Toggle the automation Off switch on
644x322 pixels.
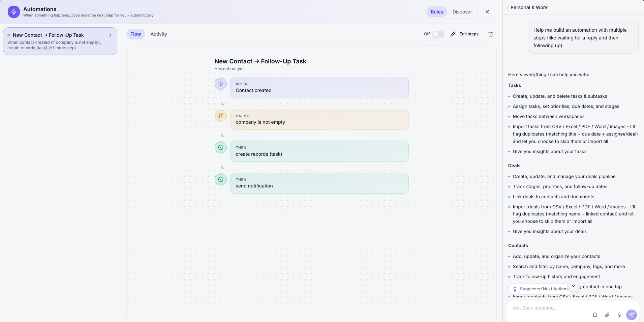[438, 34]
